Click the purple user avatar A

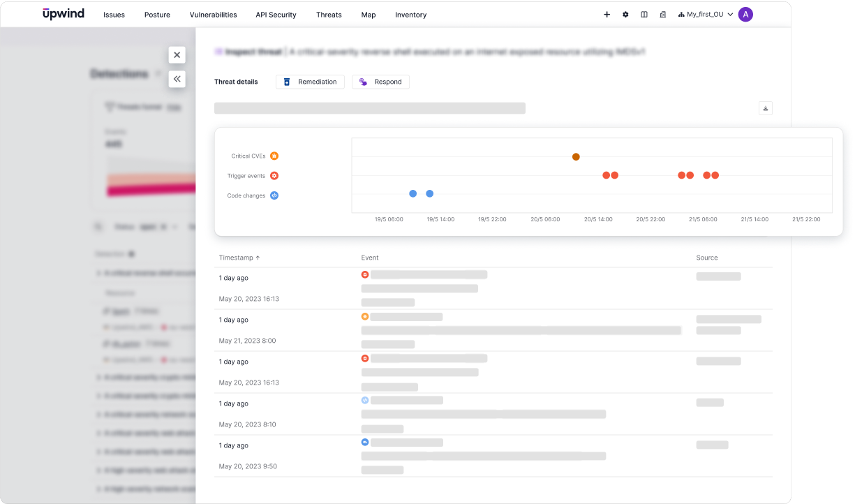745,15
